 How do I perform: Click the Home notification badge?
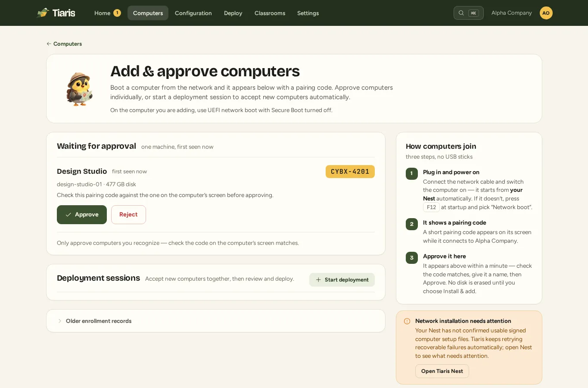coord(117,13)
